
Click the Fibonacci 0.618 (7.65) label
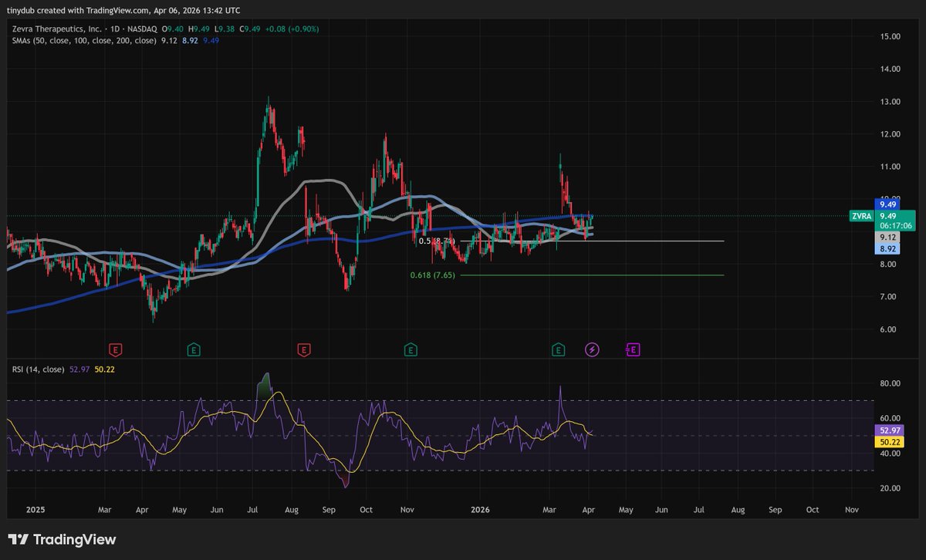pos(433,275)
